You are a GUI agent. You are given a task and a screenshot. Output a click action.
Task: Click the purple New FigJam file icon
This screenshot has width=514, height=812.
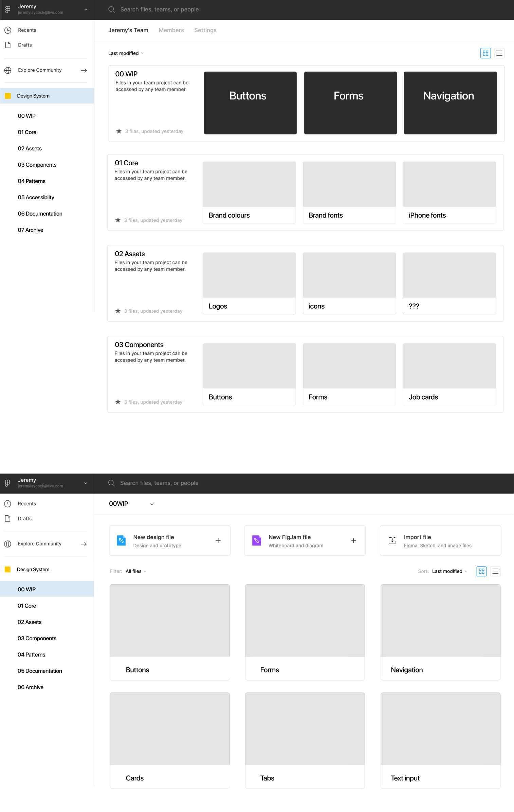[x=257, y=540]
